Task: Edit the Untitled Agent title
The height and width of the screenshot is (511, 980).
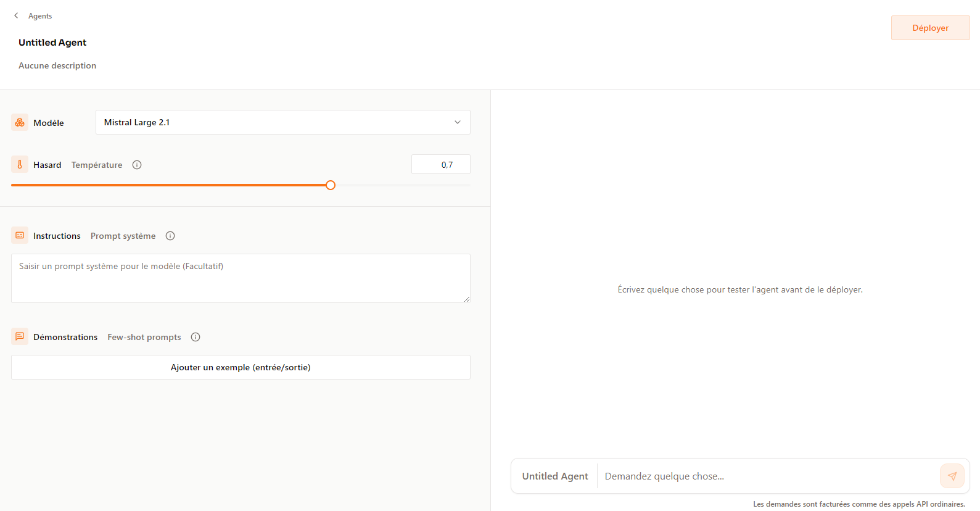Action: [52, 43]
